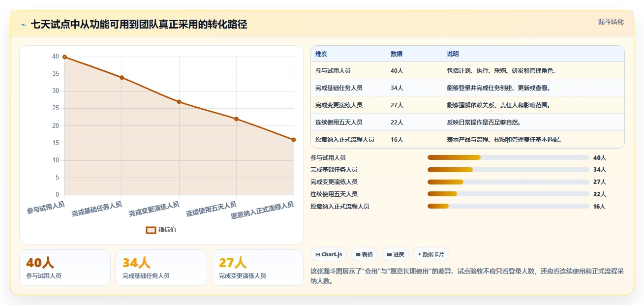
Task: Click the 完成变更演练人员 progress bar
Action: pos(508,182)
